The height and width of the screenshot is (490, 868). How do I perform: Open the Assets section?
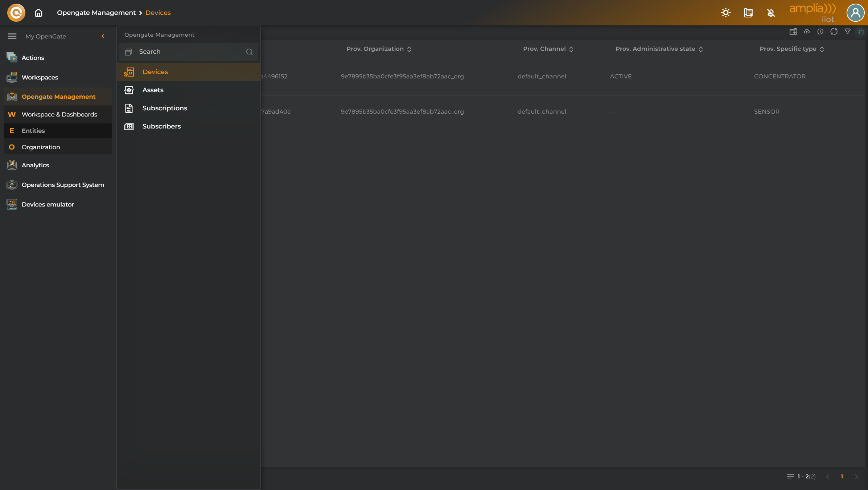[x=153, y=90]
